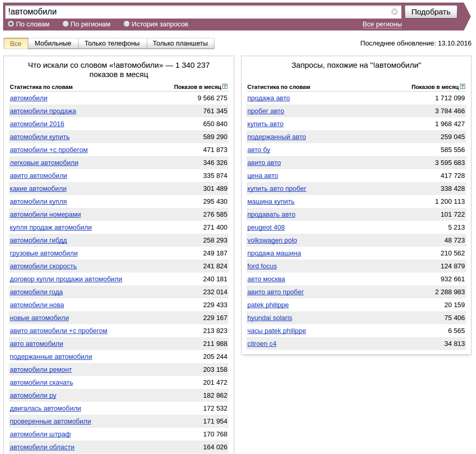
Task: Open the подержанные автомобили link
Action: pos(51,356)
